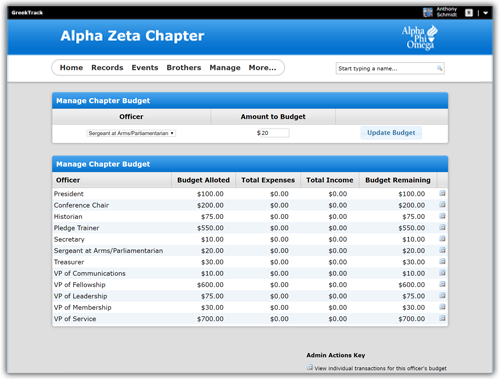Click the square icon in top bar
The height and width of the screenshot is (379, 500).
coord(469,13)
